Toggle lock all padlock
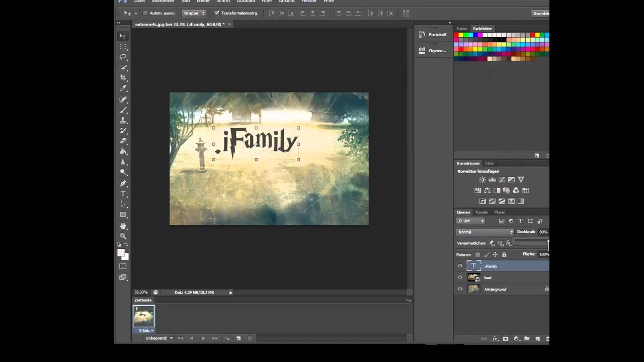This screenshot has width=644, height=362. 504,255
